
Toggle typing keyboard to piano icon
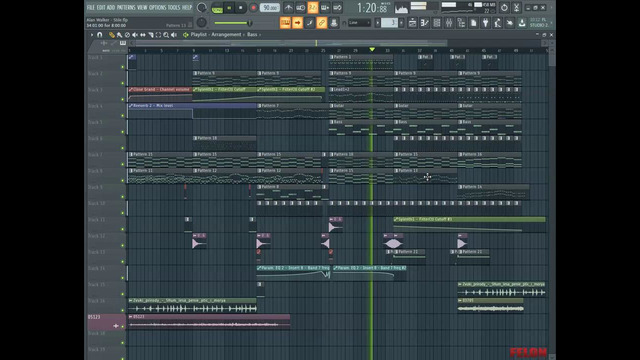(285, 23)
